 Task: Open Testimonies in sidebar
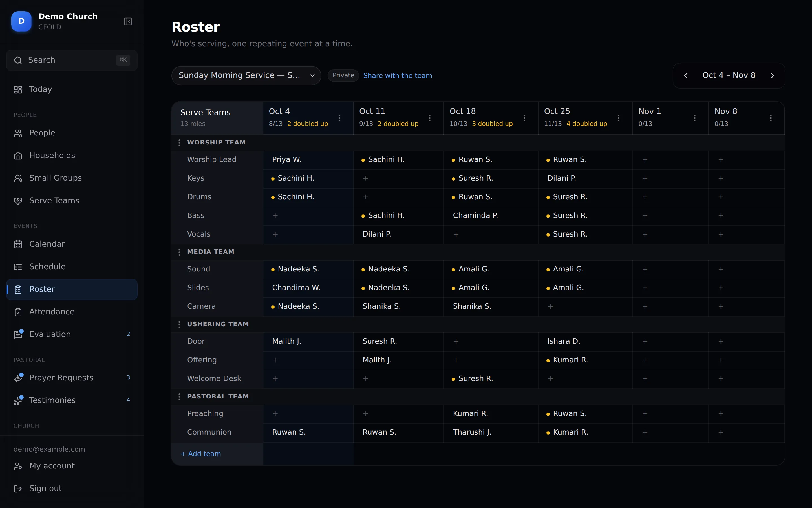coord(72,400)
